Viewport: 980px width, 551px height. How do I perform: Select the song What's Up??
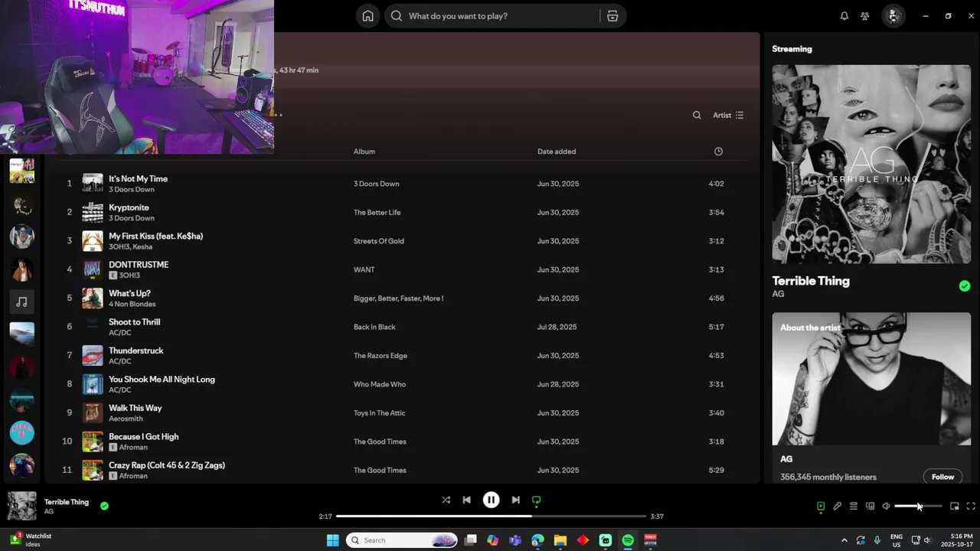[x=129, y=293]
